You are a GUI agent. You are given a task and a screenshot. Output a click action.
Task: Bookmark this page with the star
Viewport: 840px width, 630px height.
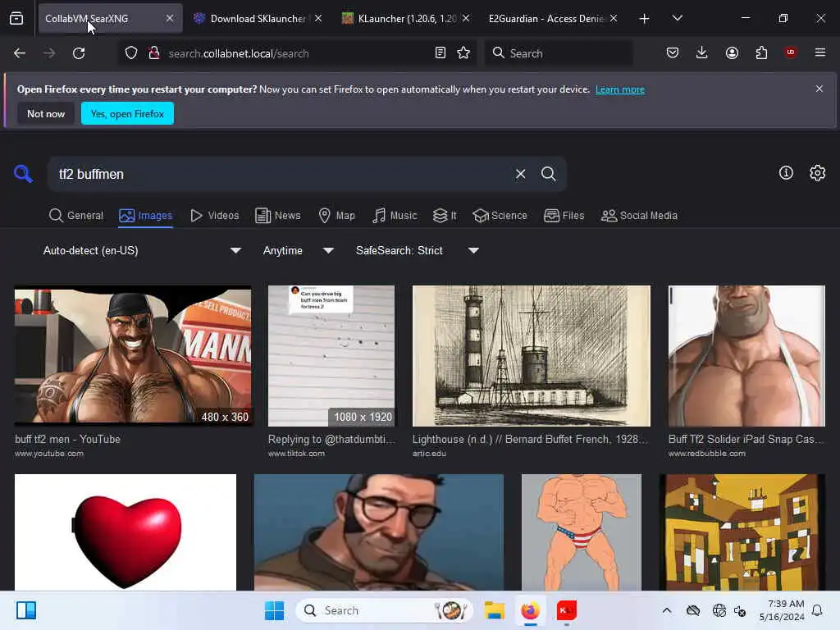463,53
